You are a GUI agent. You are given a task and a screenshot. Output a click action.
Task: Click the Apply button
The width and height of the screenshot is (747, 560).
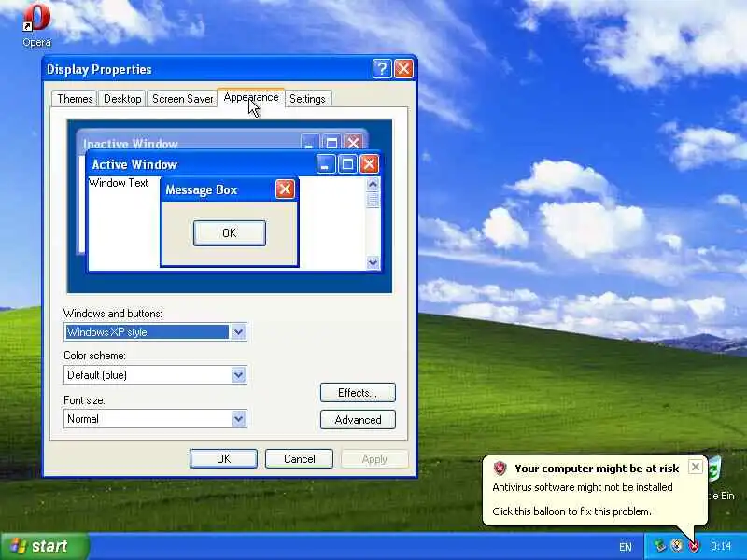(x=374, y=459)
